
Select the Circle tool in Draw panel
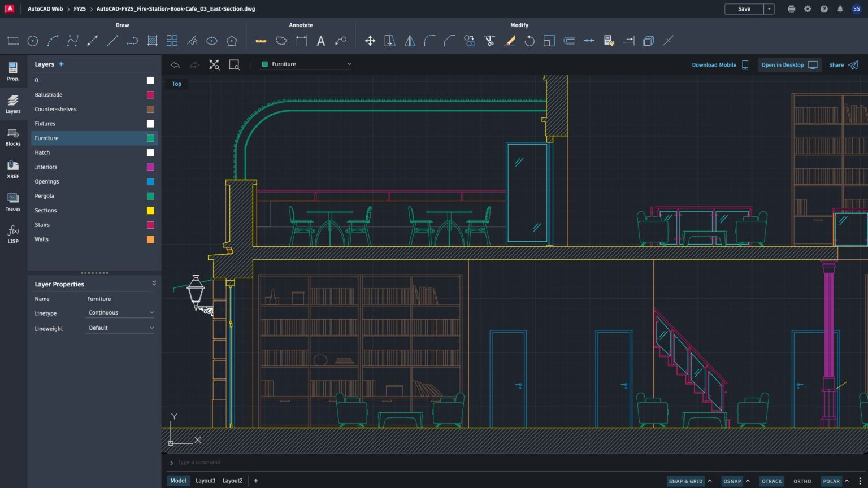click(32, 40)
